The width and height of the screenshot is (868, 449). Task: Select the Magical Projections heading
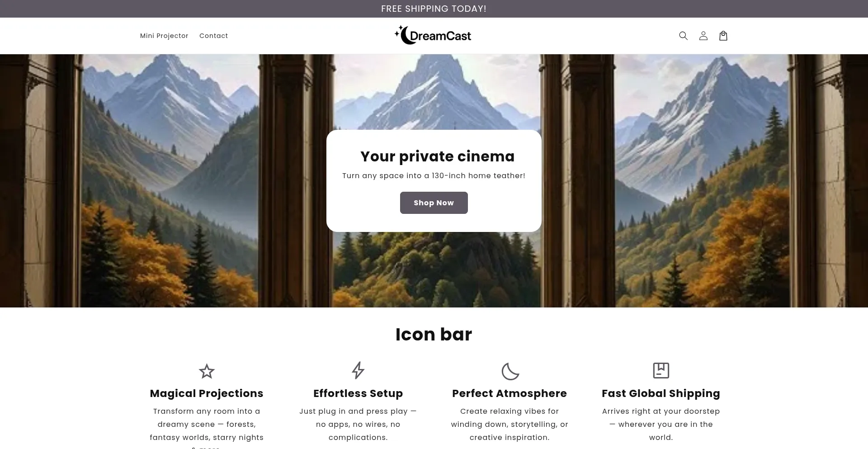click(x=207, y=393)
